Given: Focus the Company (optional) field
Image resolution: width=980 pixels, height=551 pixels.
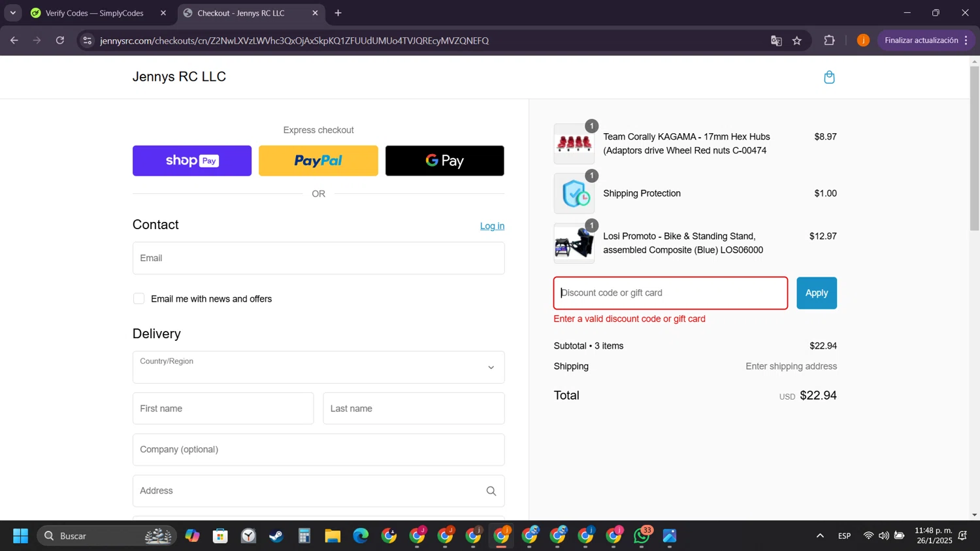Looking at the screenshot, I should [318, 450].
